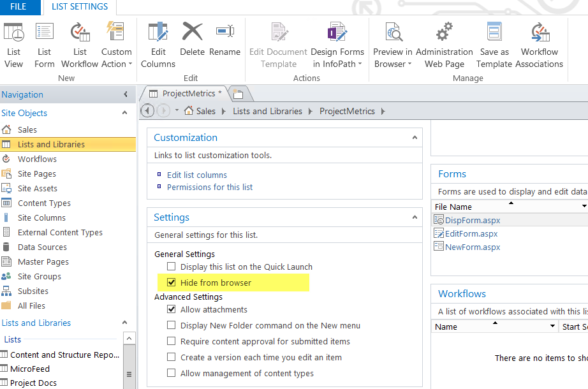Viewport: 588px width, 389px height.
Task: Disable Allow attachments
Action: coord(171,309)
